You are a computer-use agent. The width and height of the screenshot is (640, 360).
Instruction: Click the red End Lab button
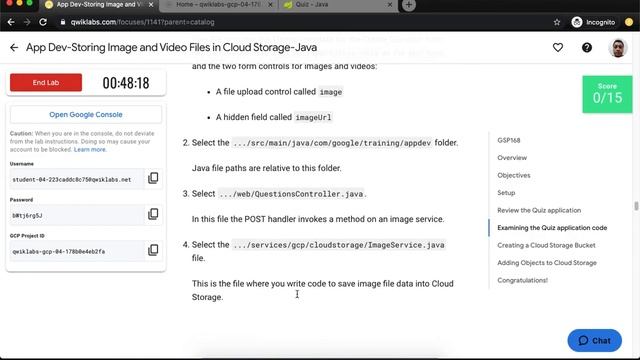[x=46, y=82]
